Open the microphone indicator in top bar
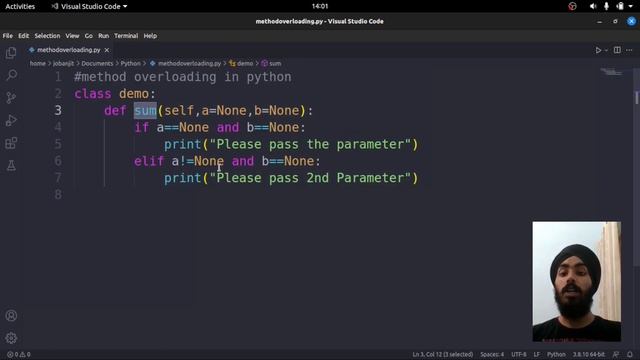 pyautogui.click(x=606, y=6)
